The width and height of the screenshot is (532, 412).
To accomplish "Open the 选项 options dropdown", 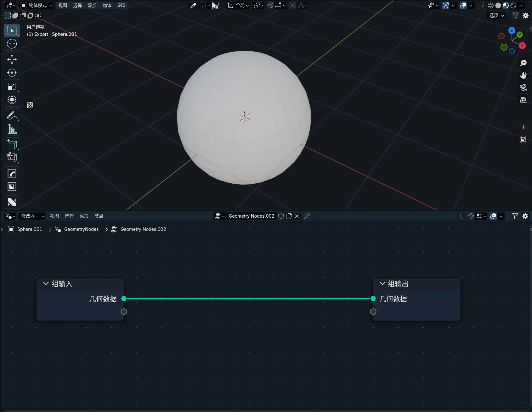I will click(x=496, y=15).
